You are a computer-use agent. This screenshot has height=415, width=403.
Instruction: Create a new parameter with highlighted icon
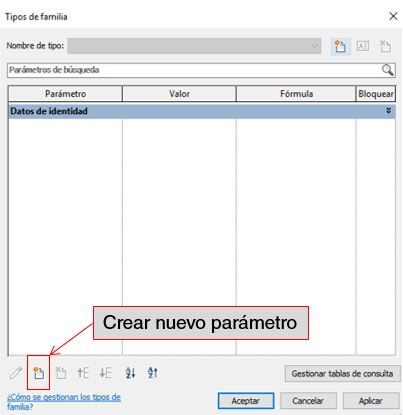pyautogui.click(x=39, y=373)
